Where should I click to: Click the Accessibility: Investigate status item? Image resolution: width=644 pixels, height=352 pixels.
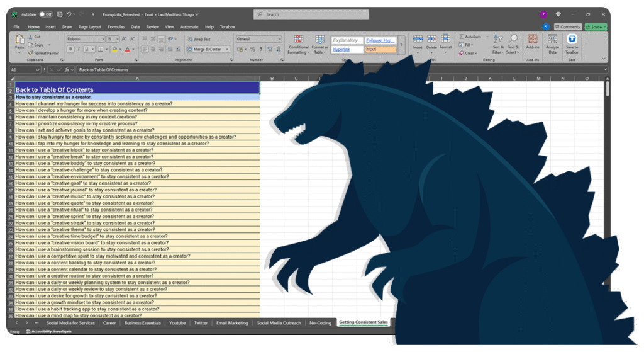(49, 331)
